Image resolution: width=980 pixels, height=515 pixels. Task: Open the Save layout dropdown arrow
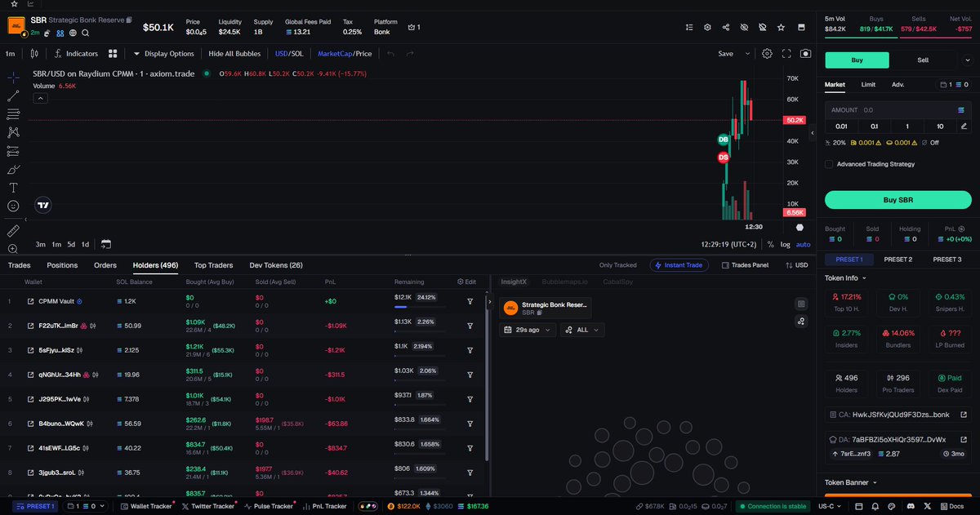[746, 54]
